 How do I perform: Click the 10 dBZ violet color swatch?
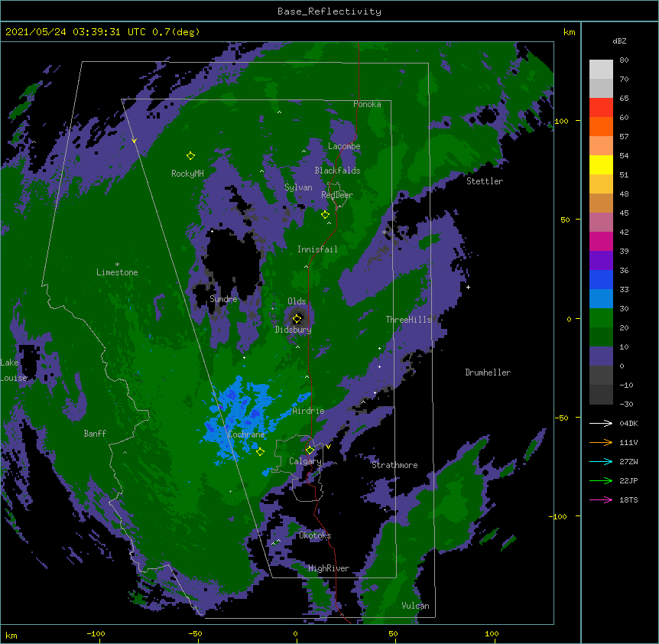pyautogui.click(x=601, y=356)
